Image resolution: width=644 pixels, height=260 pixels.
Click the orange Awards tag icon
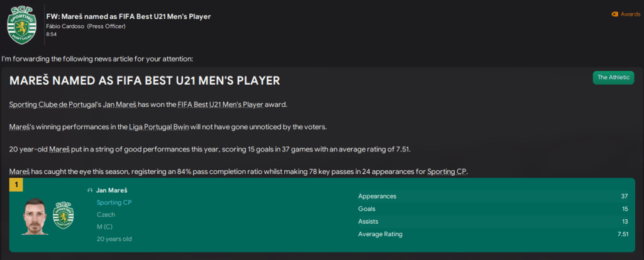(614, 14)
